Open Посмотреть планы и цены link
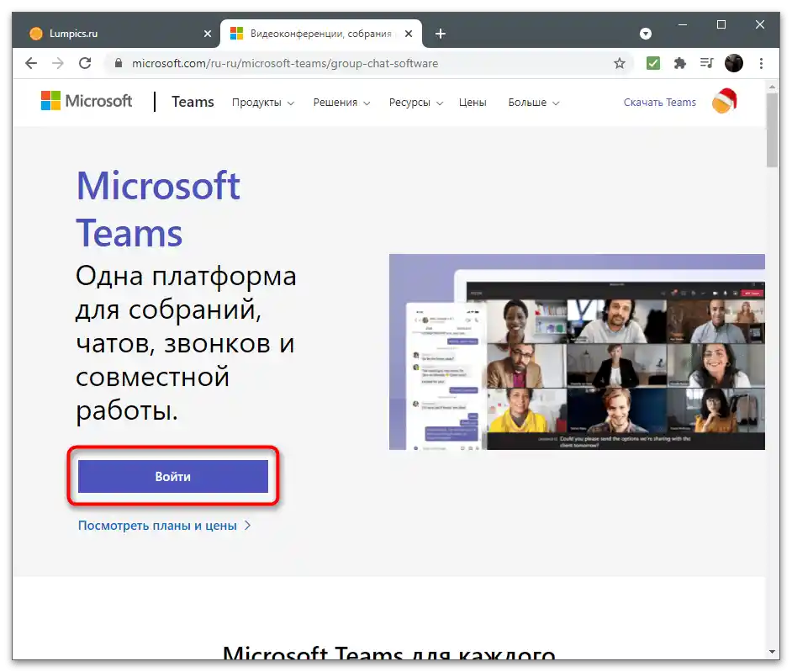 click(164, 526)
